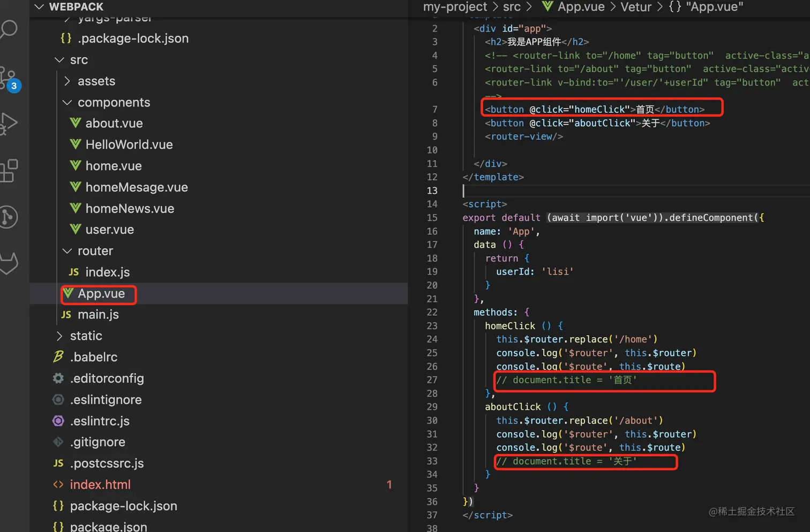
Task: Click the Vue icon of about.vue
Action: [x=76, y=123]
